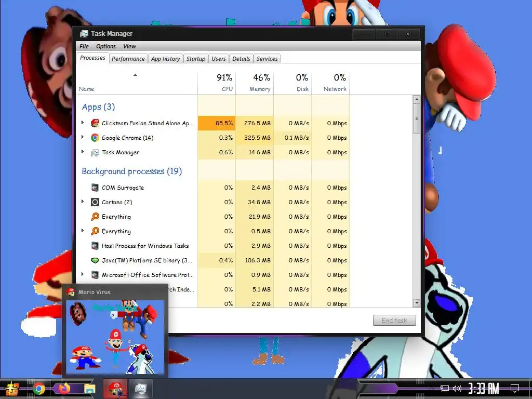Switch to the App history tab

point(166,59)
